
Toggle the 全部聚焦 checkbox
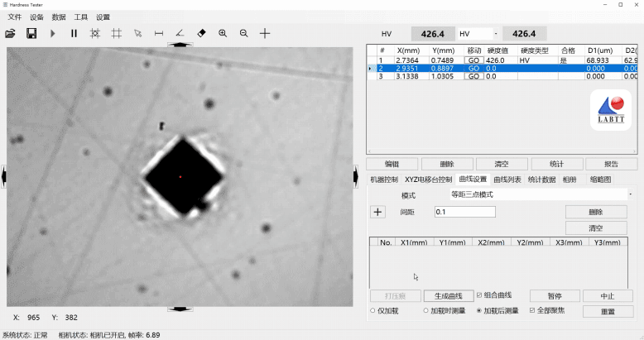532,311
